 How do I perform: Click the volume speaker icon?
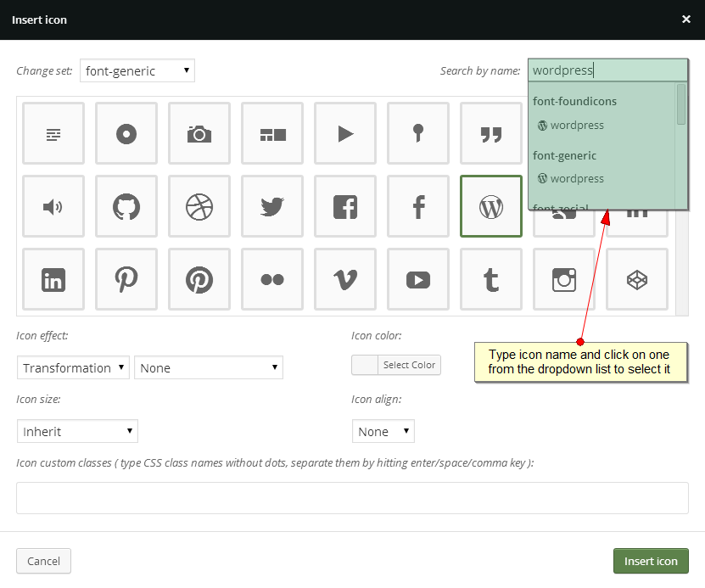[53, 206]
